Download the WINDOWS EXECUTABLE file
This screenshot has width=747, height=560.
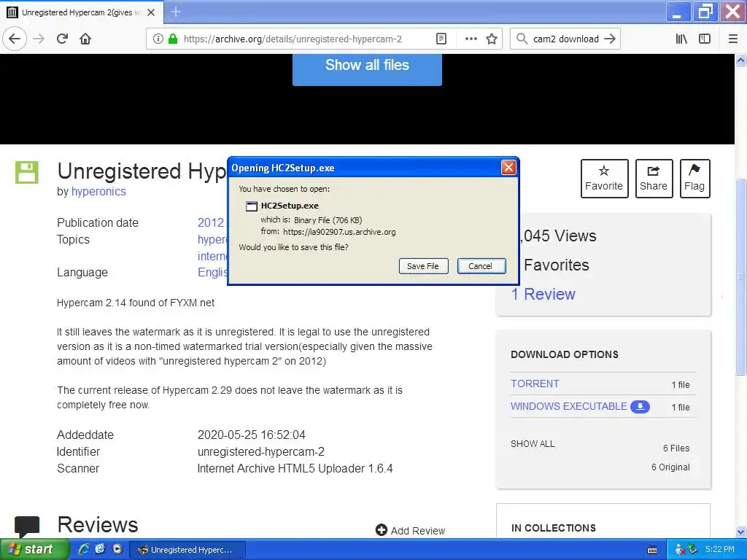pyautogui.click(x=569, y=406)
